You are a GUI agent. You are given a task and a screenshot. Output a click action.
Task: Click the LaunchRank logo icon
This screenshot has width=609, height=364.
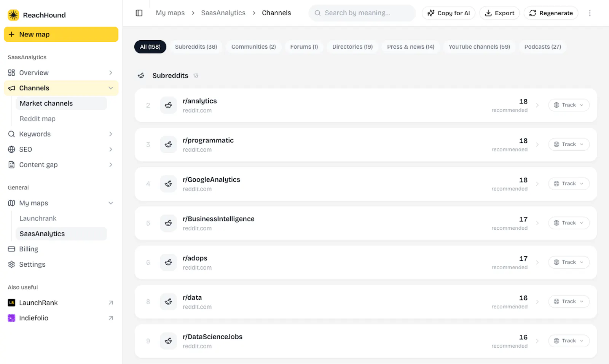11,303
